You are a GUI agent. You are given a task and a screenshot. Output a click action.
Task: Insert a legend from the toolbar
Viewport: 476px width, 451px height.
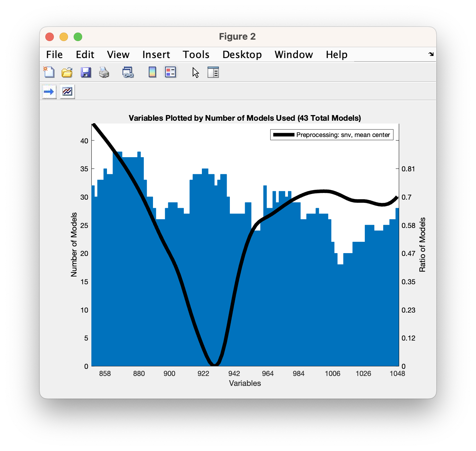pyautogui.click(x=171, y=72)
